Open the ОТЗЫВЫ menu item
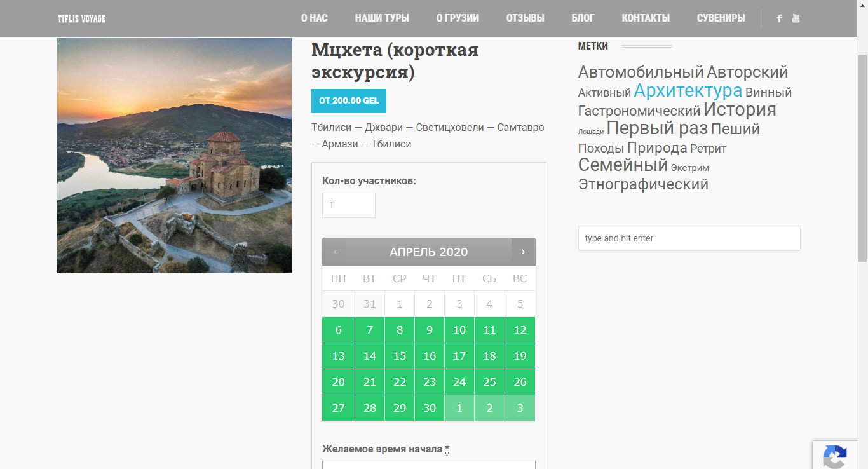The width and height of the screenshot is (868, 469). 526,18
